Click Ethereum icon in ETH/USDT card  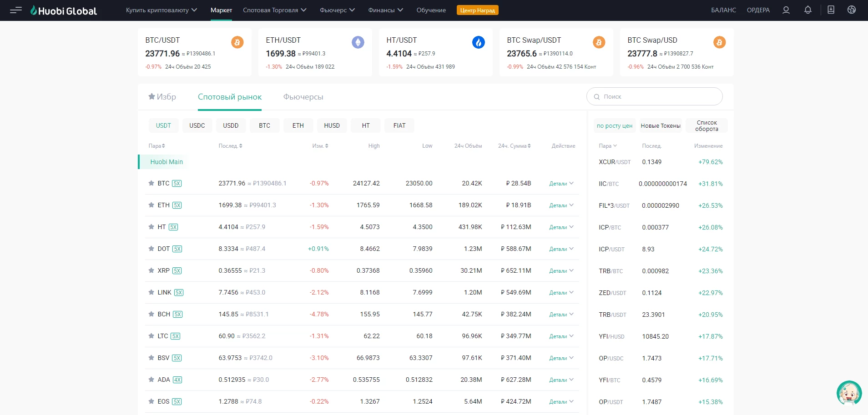click(x=358, y=42)
